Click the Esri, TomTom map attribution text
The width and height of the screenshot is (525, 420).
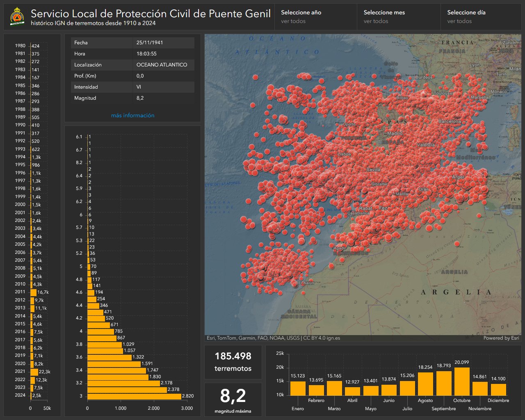(273, 338)
